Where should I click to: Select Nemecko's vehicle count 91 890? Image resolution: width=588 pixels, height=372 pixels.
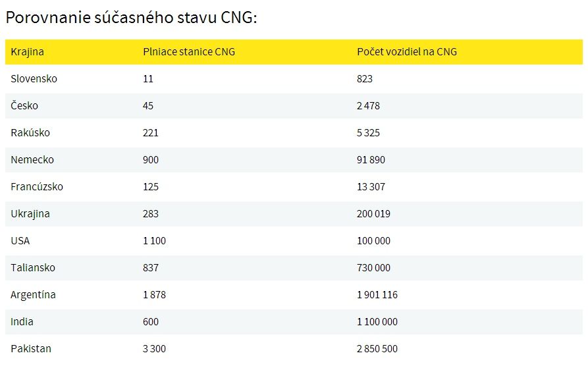(x=371, y=160)
